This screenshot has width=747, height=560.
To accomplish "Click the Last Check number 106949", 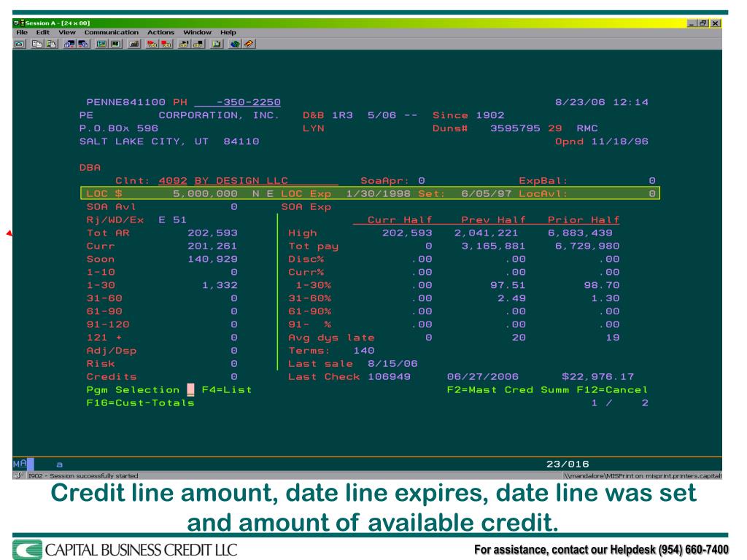I will [x=389, y=377].
